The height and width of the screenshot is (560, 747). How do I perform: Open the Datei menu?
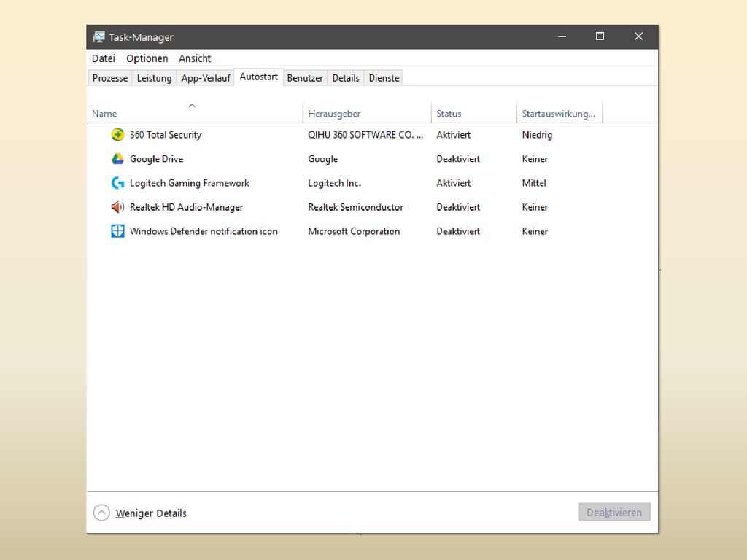(104, 58)
